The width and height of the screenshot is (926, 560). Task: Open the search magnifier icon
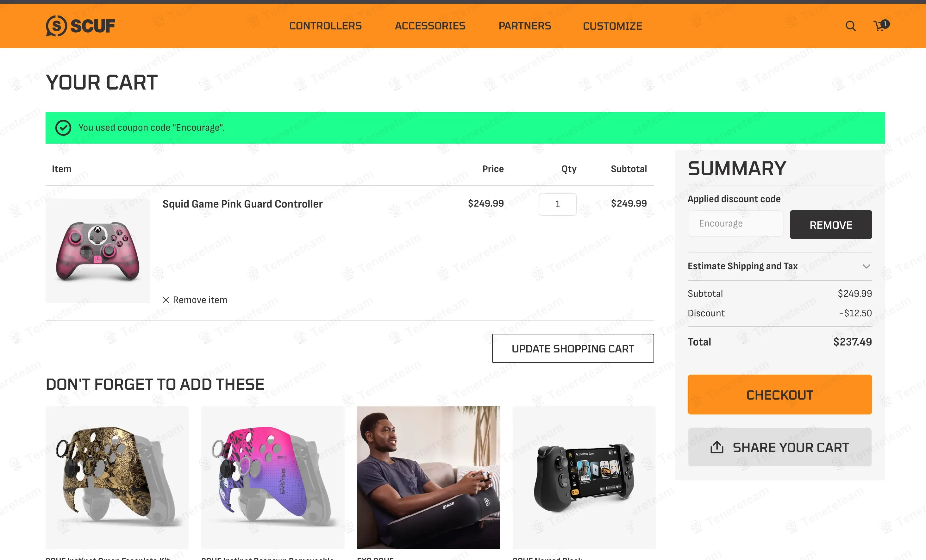coord(850,26)
